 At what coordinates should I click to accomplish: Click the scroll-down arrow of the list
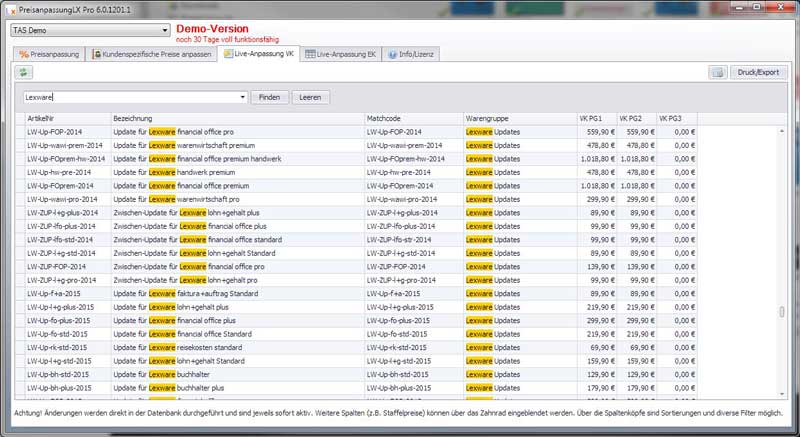tap(782, 394)
